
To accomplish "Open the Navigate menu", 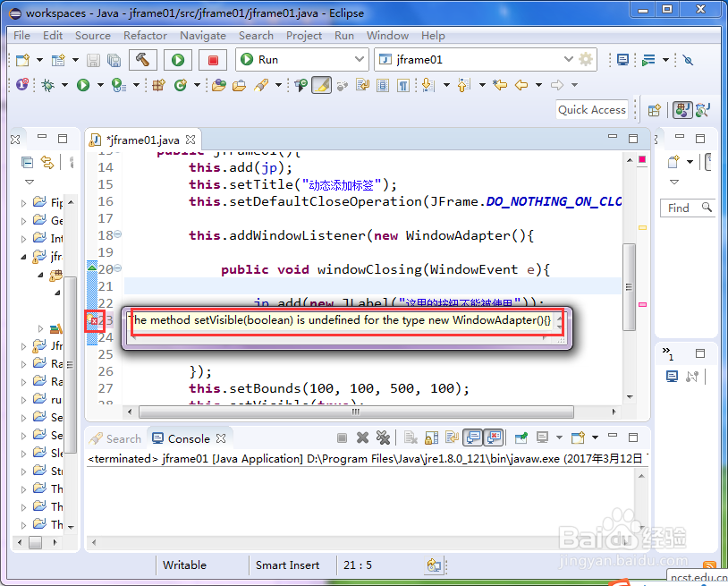I will 203,36.
